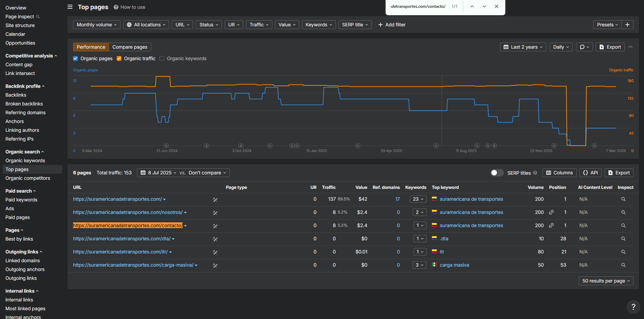Click the help question mark bubble
The width and height of the screenshot is (644, 319).
(633, 307)
